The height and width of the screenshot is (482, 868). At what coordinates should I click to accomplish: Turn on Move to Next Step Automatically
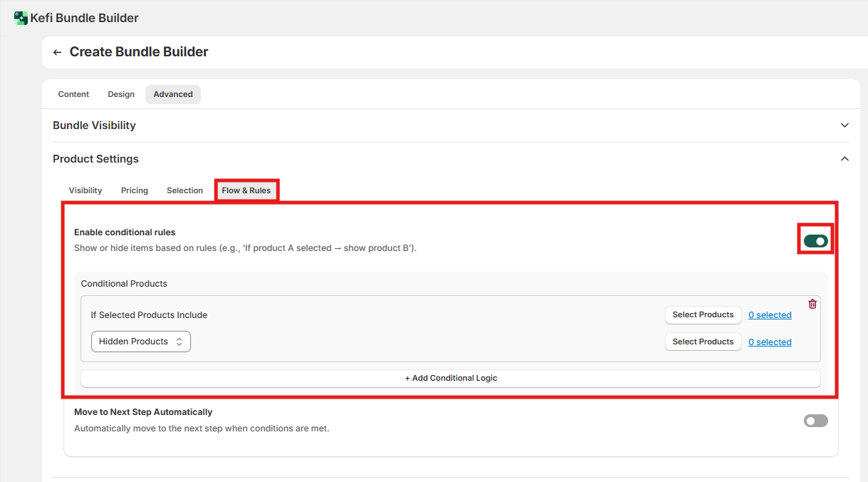point(816,421)
